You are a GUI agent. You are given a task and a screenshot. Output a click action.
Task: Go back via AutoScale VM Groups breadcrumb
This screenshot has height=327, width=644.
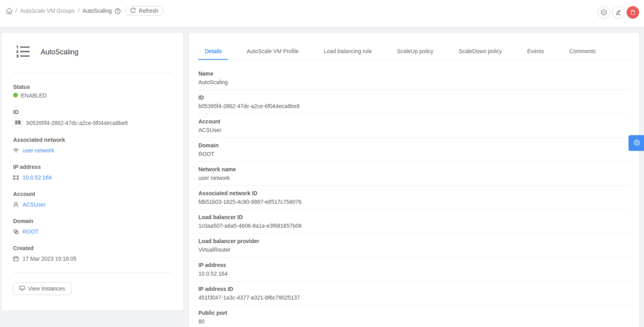click(46, 10)
